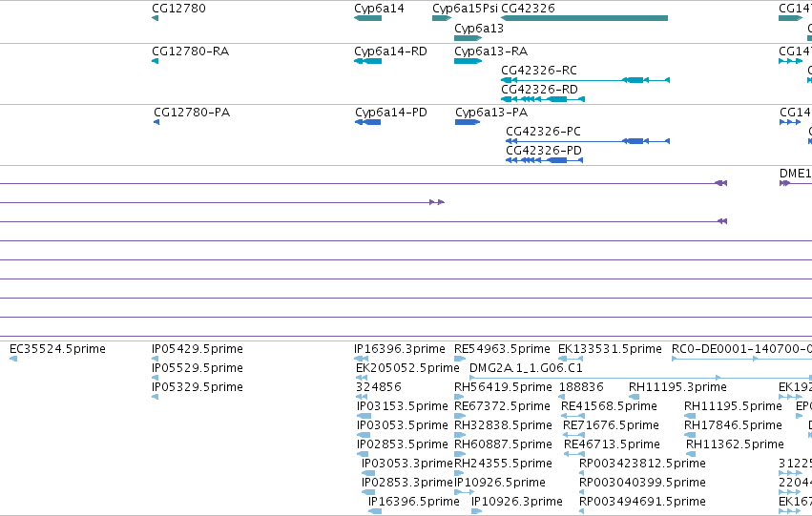Select EST IP03153.5prime
Screen dimensions: 812x516
pos(403,406)
